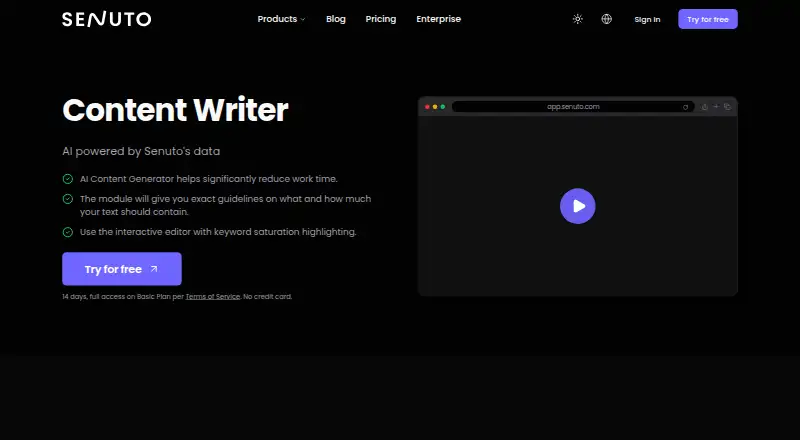This screenshot has height=440, width=800.
Task: Navigate to Enterprise
Action: pyautogui.click(x=438, y=19)
